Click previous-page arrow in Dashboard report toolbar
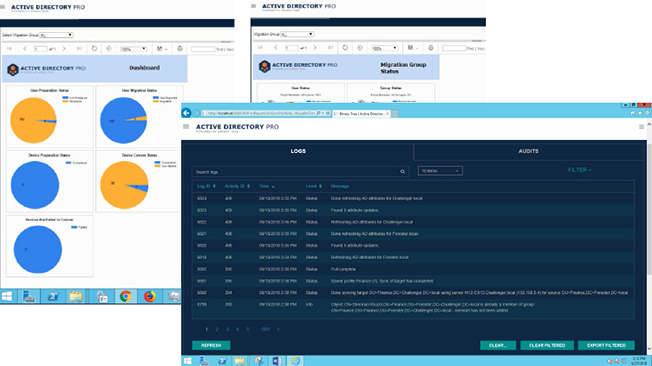The width and height of the screenshot is (652, 366). tap(25, 49)
